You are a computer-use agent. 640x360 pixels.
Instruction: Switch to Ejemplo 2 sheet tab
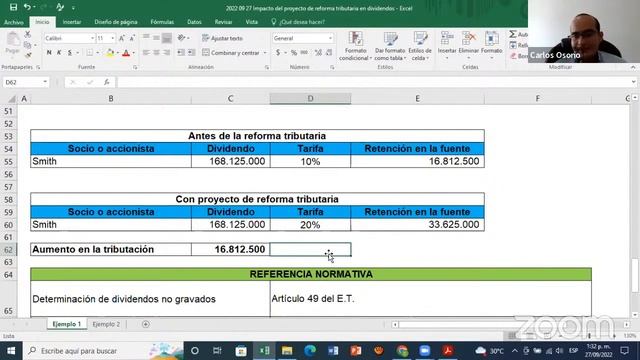click(x=106, y=324)
